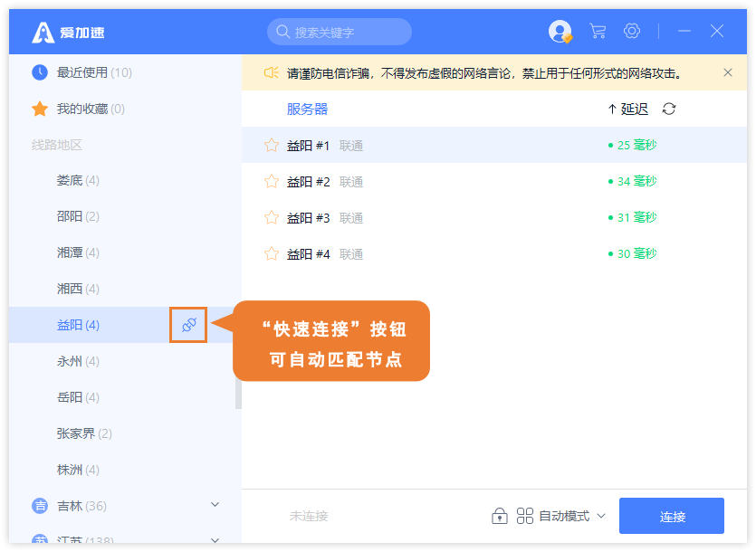Open the shopping cart icon
Image resolution: width=756 pixels, height=552 pixels.
(x=598, y=32)
